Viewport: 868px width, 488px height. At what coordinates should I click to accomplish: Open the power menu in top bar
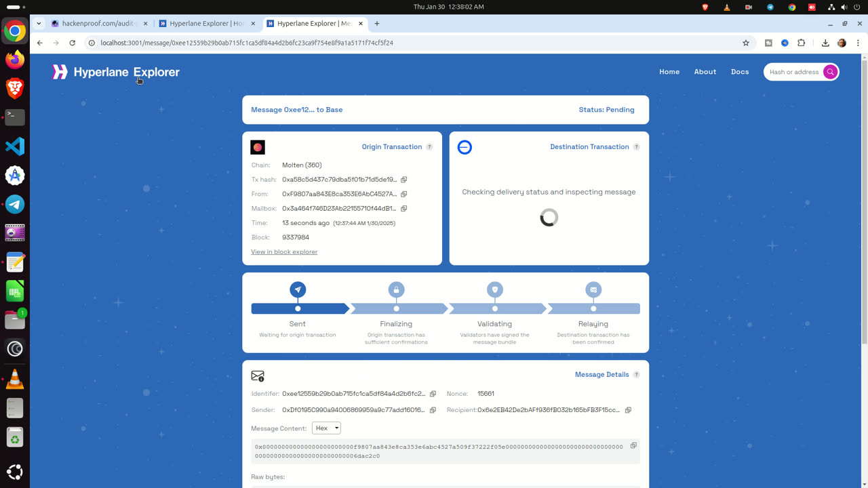[x=857, y=7]
